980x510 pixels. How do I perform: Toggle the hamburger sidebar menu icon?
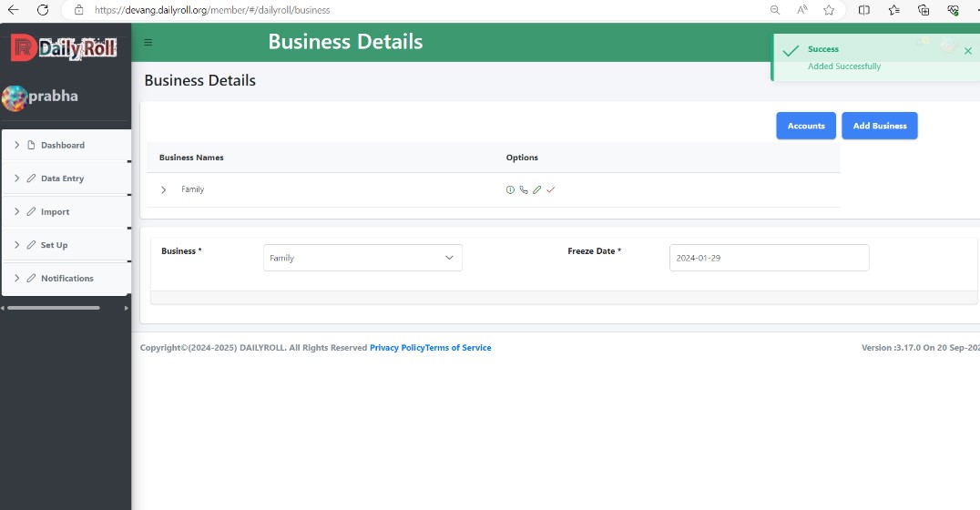pos(148,43)
